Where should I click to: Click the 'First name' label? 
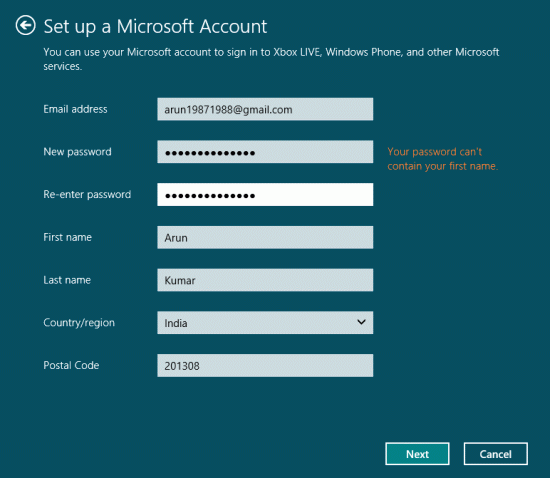click(68, 237)
